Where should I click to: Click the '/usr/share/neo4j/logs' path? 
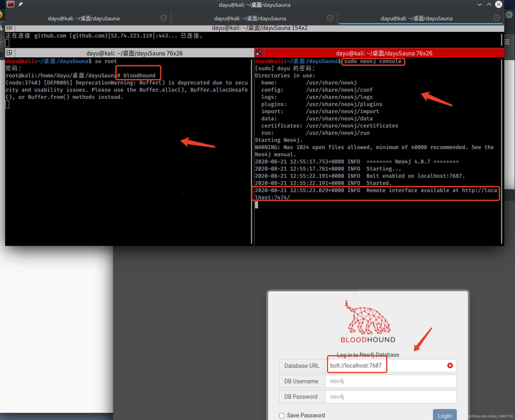tap(339, 97)
